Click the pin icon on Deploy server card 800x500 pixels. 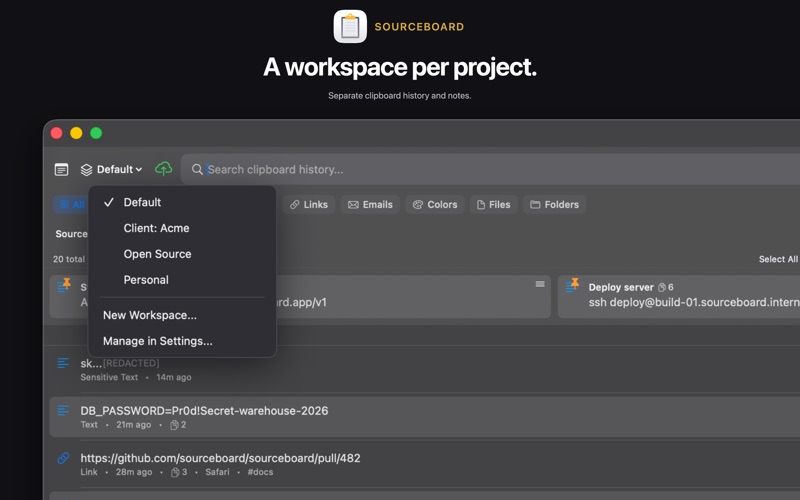click(x=575, y=282)
